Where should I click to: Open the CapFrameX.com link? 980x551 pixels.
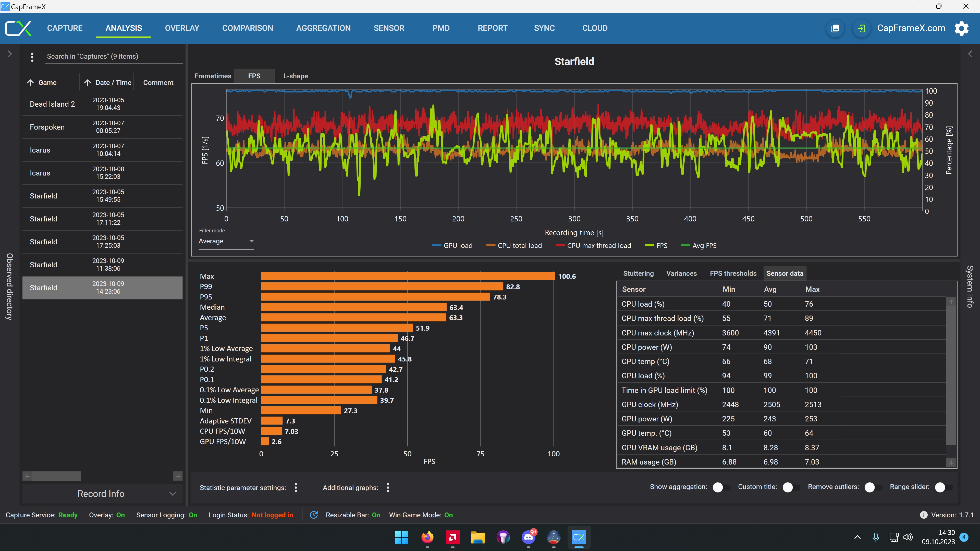tap(911, 28)
